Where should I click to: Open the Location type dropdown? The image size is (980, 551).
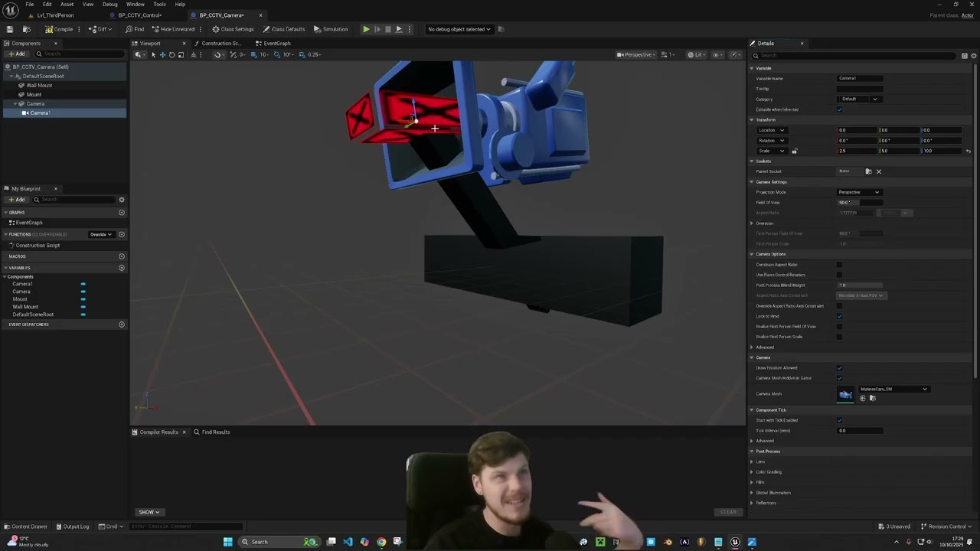771,130
